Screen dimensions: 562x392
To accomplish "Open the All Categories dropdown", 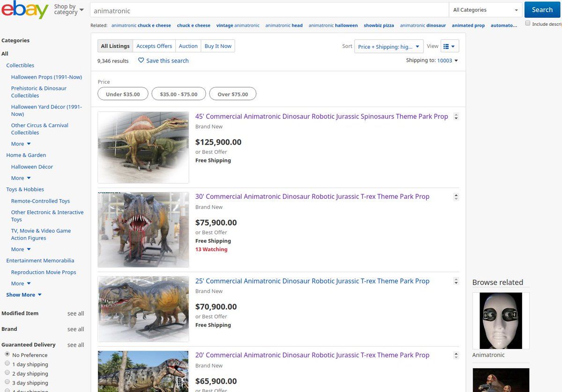I will pyautogui.click(x=485, y=10).
